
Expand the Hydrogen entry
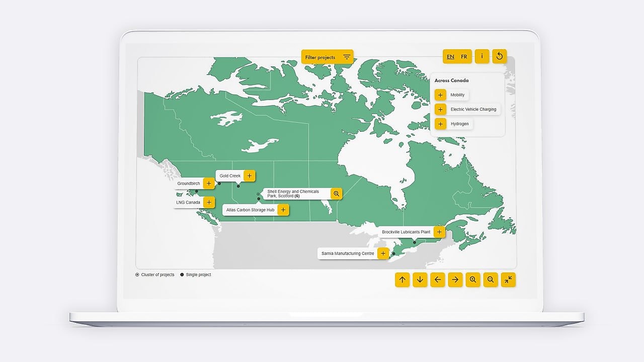pyautogui.click(x=440, y=124)
